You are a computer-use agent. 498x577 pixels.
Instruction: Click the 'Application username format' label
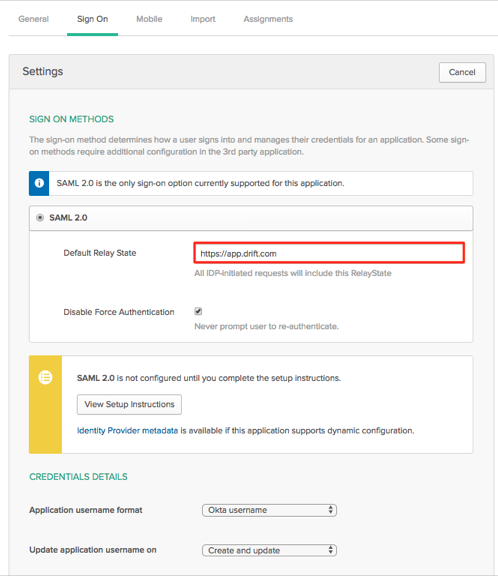(x=86, y=510)
